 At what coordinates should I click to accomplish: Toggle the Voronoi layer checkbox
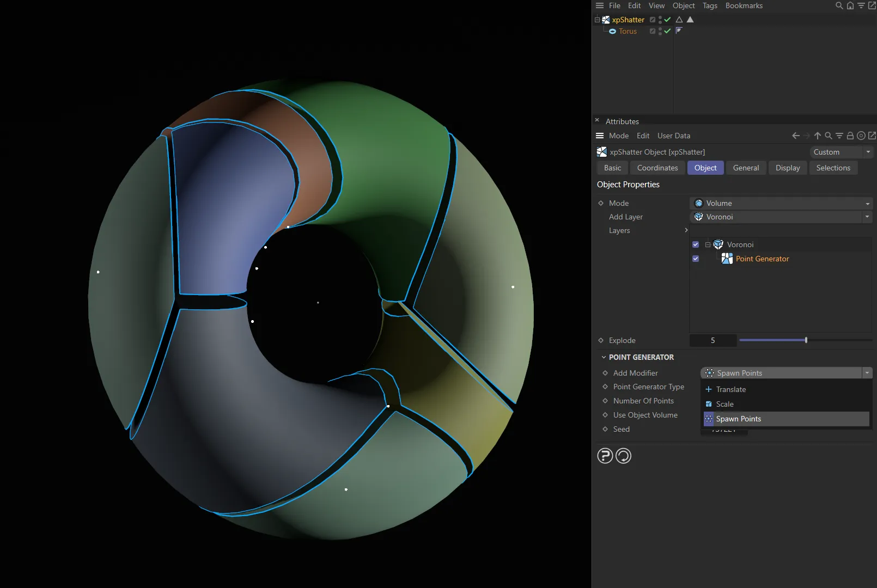click(696, 244)
